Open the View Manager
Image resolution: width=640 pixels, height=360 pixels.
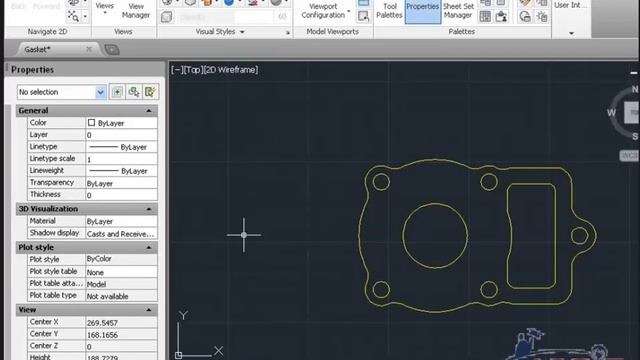click(x=136, y=11)
